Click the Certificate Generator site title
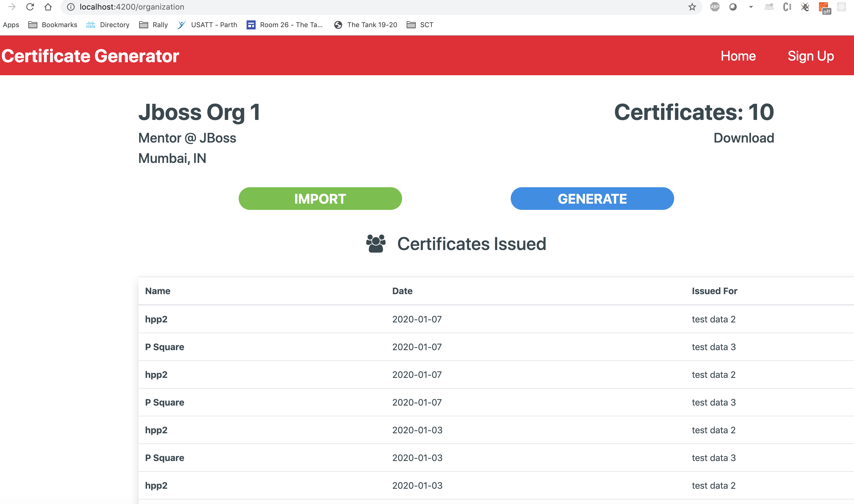Viewport: 854px width, 504px height. click(90, 56)
